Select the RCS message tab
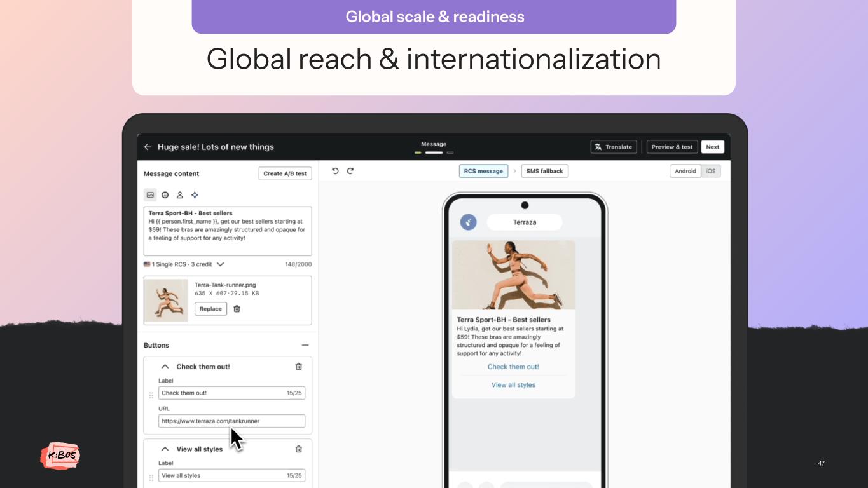 pos(483,171)
